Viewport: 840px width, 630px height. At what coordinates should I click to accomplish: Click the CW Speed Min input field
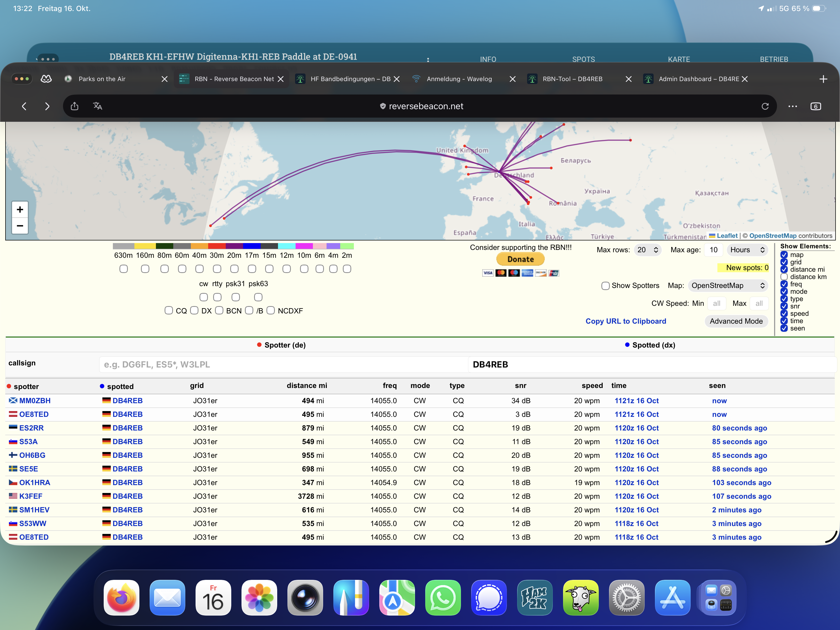click(x=717, y=303)
